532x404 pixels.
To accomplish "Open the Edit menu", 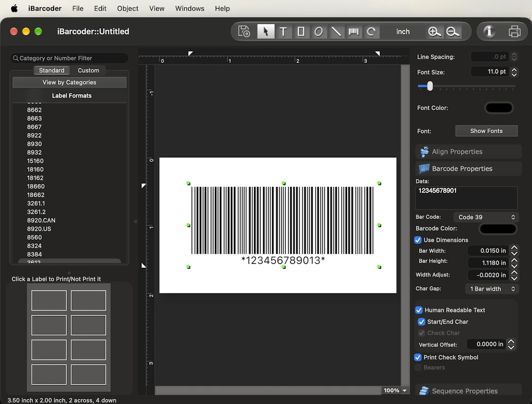I will click(x=100, y=8).
